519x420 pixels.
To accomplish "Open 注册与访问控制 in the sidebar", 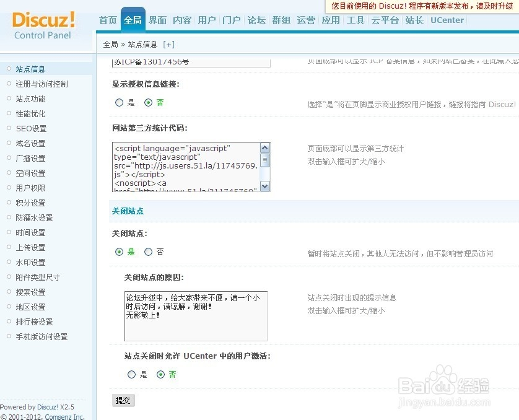I will [41, 84].
